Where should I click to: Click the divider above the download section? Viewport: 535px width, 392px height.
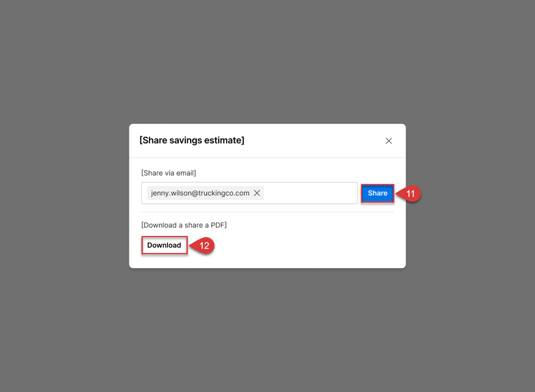[267, 212]
